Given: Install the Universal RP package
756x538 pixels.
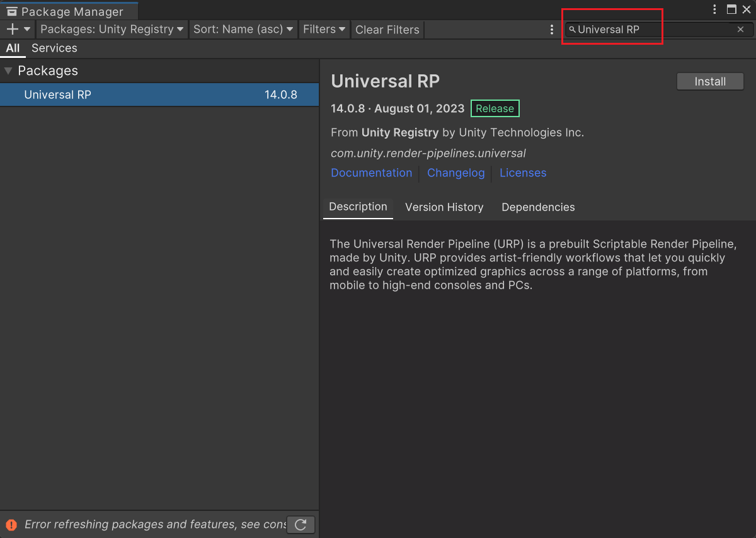Looking at the screenshot, I should click(710, 81).
